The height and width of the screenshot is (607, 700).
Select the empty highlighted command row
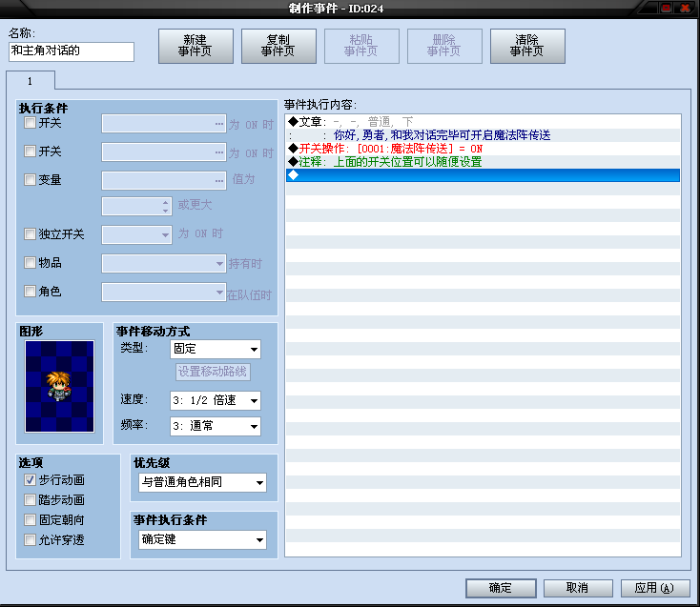point(483,175)
